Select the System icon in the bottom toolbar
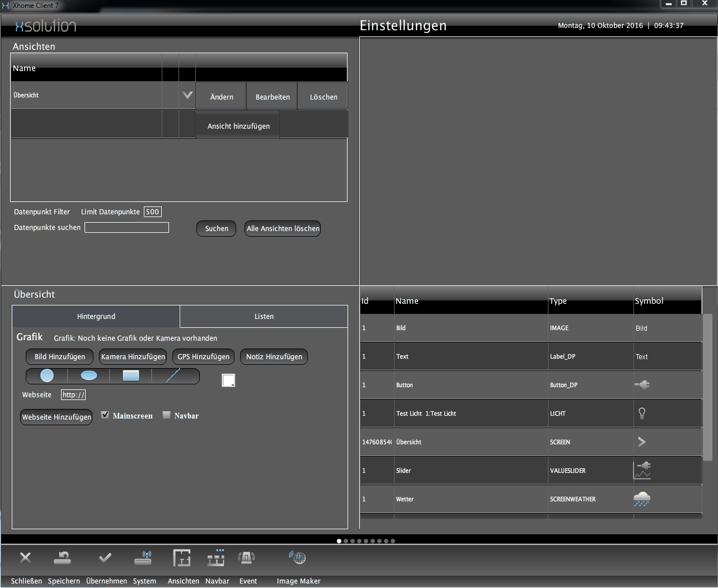Screen dimensions: 718x588 (x=144, y=558)
